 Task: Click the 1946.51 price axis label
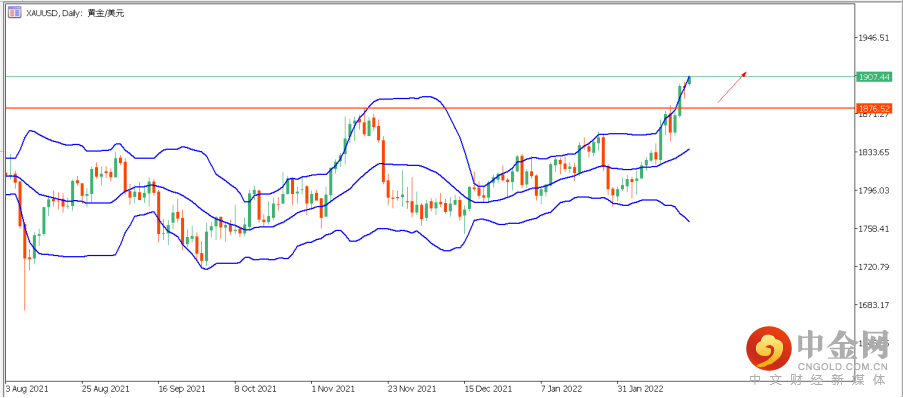tap(875, 37)
